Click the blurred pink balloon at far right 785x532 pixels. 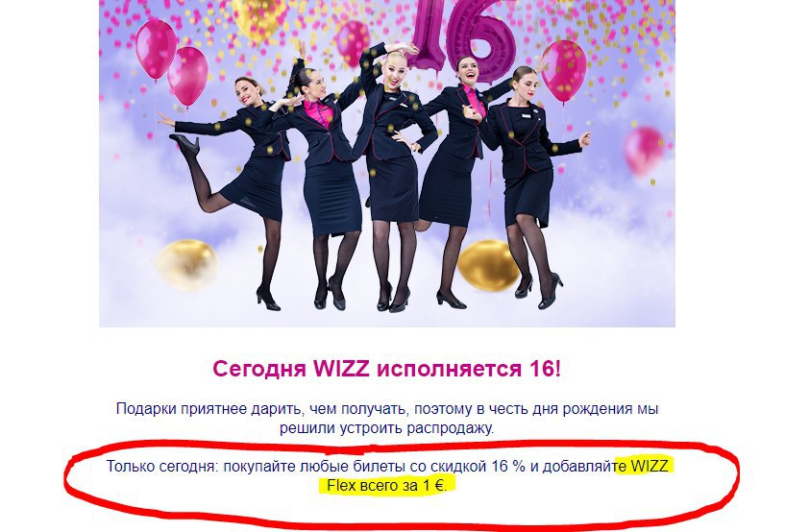[x=644, y=150]
